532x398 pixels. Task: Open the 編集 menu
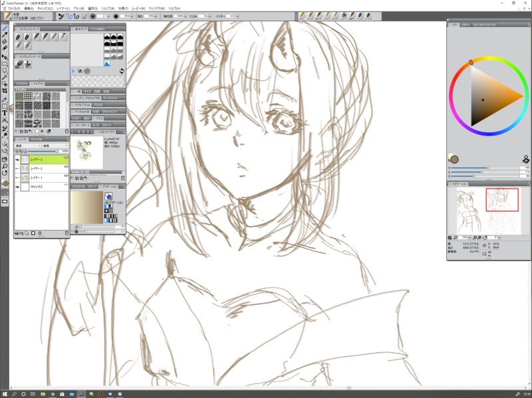pyautogui.click(x=29, y=8)
